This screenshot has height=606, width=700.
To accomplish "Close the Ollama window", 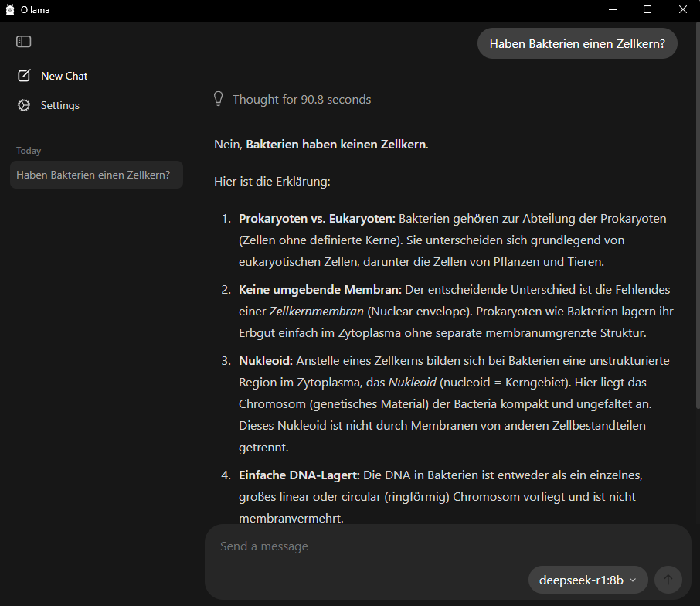I will tap(682, 10).
